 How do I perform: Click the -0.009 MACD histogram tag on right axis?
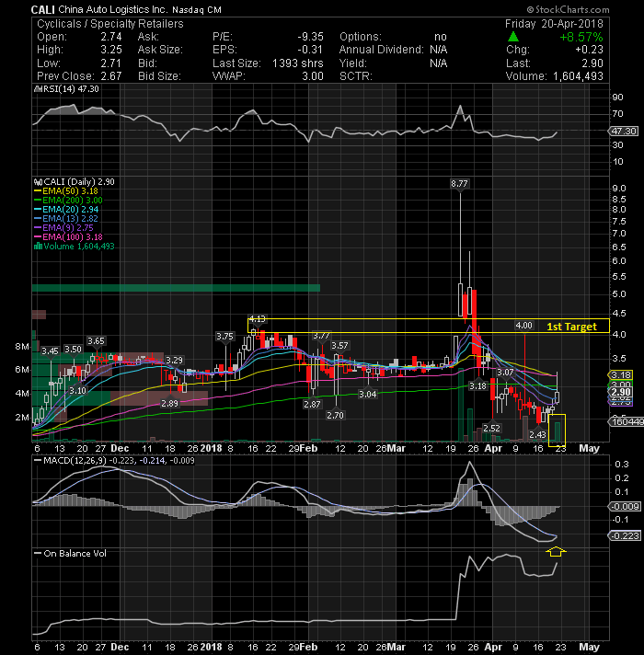tap(625, 507)
